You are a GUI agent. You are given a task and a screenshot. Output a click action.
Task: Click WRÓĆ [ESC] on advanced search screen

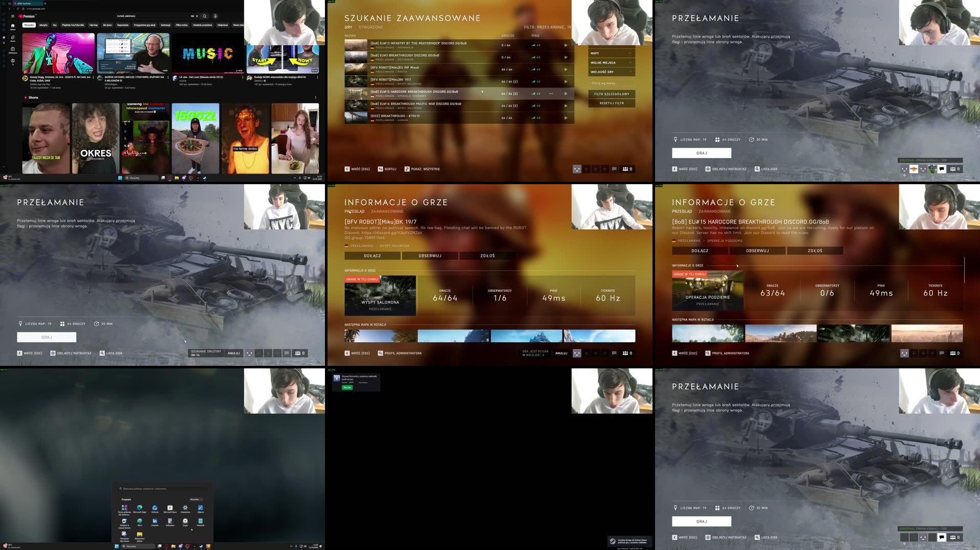tap(357, 169)
